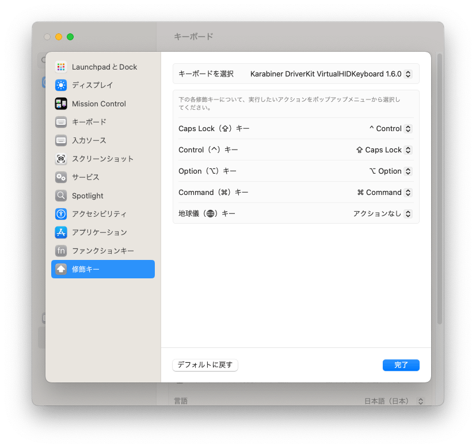The width and height of the screenshot is (476, 448).
Task: Click デフォルトに戻す button
Action: [205, 365]
